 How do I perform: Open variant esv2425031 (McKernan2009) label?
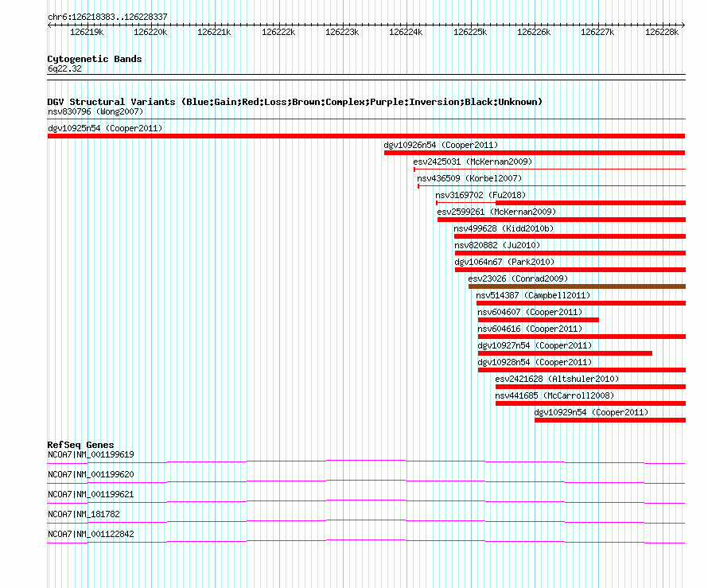(473, 162)
